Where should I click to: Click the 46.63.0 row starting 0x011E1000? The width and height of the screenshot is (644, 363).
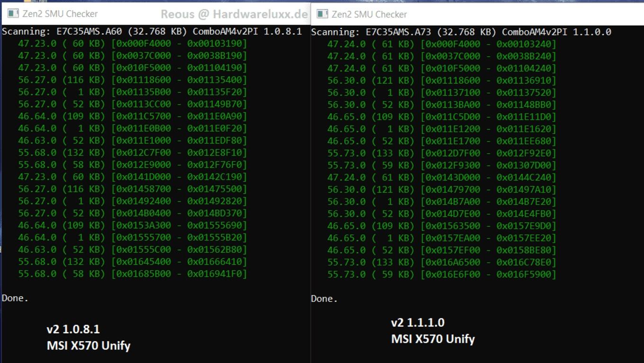133,141
